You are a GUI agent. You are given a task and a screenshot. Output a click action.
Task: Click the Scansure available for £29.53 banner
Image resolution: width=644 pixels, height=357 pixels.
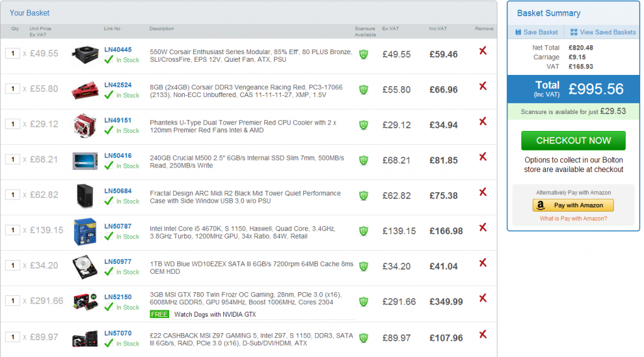click(x=574, y=112)
